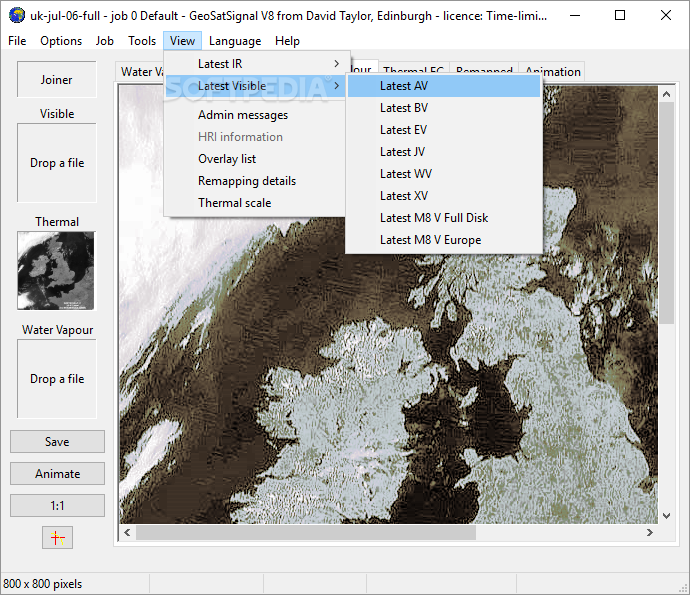Click the Joiner button

point(57,80)
